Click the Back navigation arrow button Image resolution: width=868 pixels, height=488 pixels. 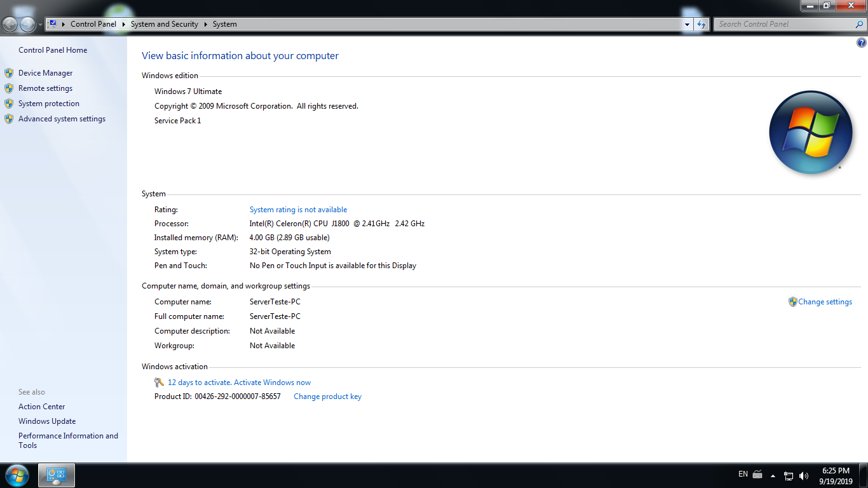(x=10, y=24)
